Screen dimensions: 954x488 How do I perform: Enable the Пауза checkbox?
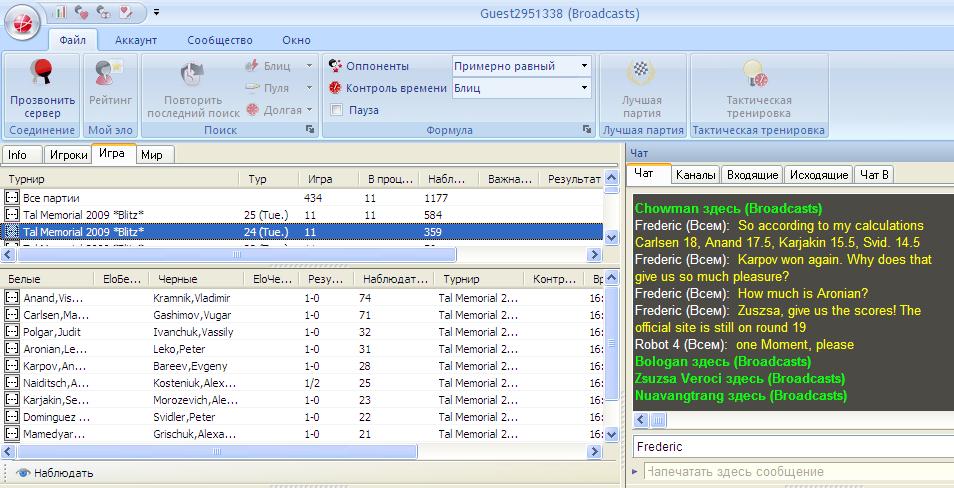[x=337, y=110]
